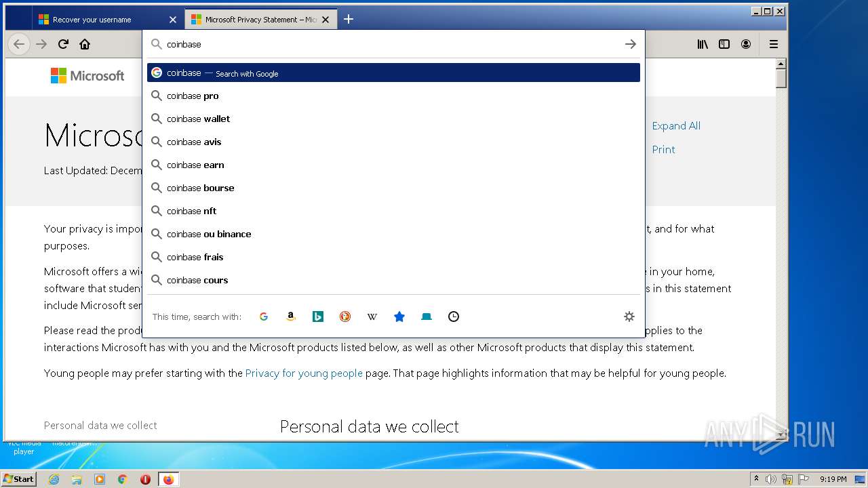Show the sidebars icon

click(x=724, y=44)
